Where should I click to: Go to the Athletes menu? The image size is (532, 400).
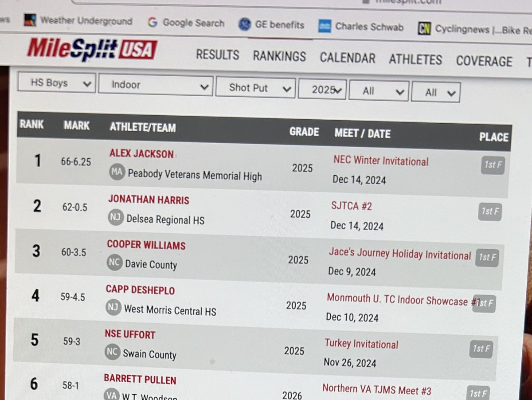click(415, 59)
